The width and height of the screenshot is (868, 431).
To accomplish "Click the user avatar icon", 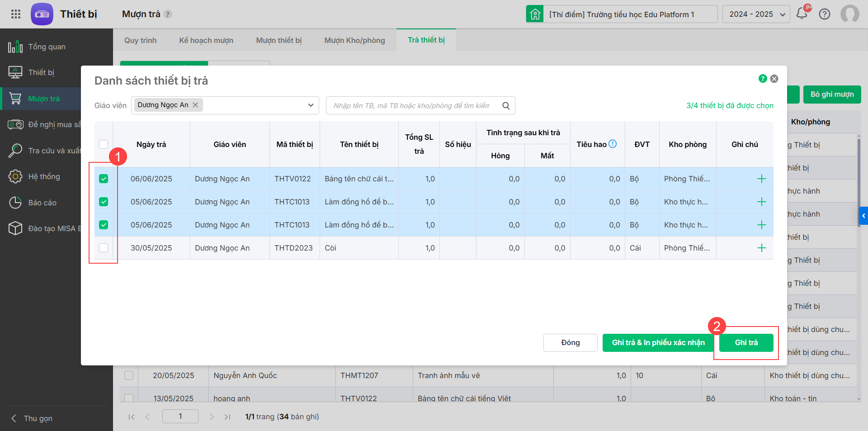I will pyautogui.click(x=849, y=14).
